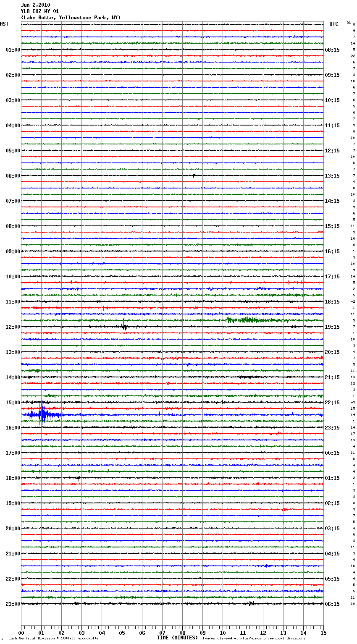Screen dimensions: 357x644
Task: Click the minute tick label "15"
Action: (x=323, y=633)
